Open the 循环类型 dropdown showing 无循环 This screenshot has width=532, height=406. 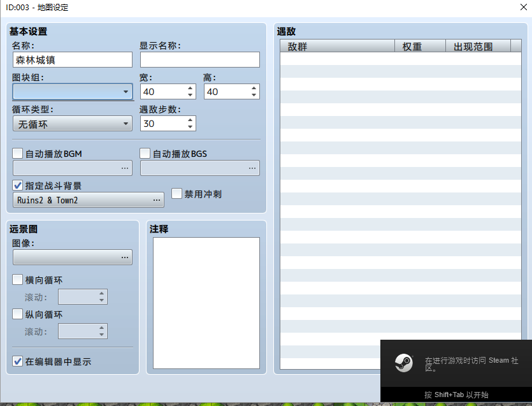click(73, 124)
